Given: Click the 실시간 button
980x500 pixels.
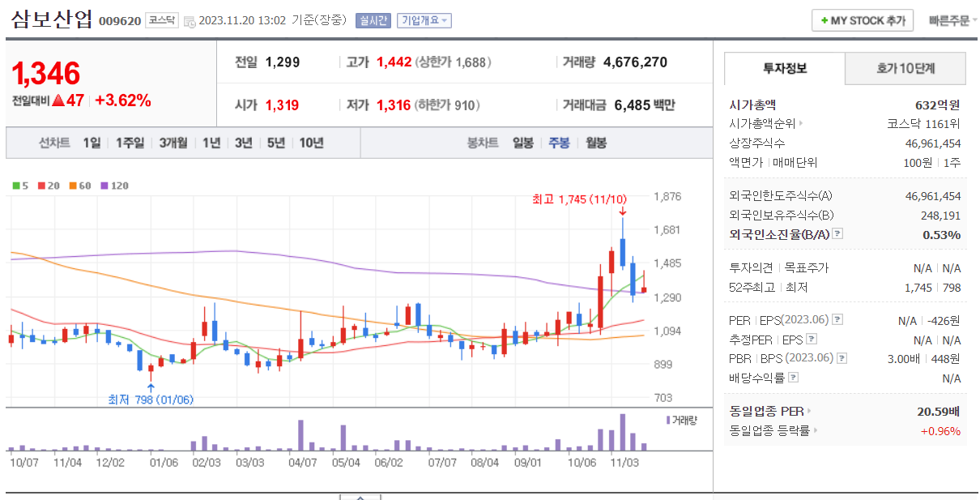Looking at the screenshot, I should point(373,21).
